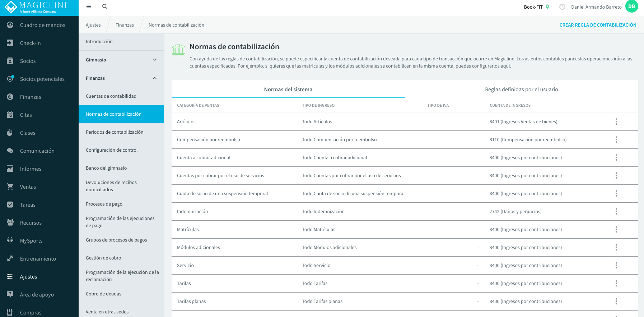Click '8401 (Ingresos Ventas de bienes)' cell
Screen dimensions: 644x317
pos(523,121)
